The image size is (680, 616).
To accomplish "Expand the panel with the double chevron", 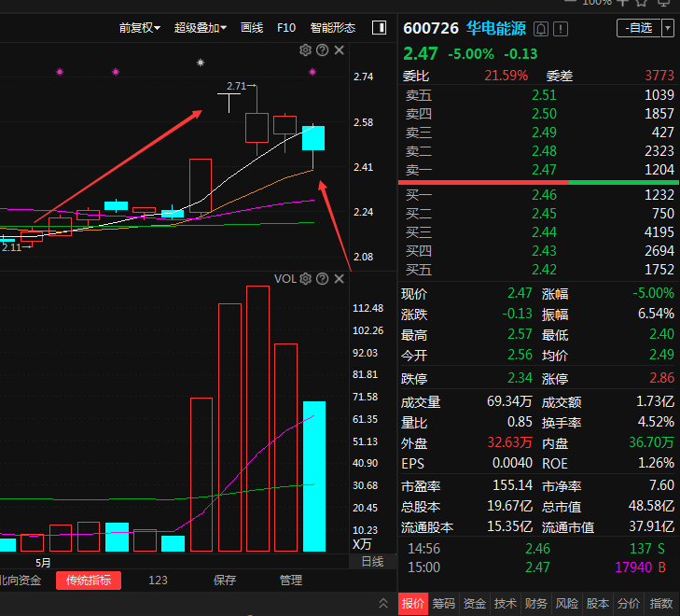I will pyautogui.click(x=383, y=604).
